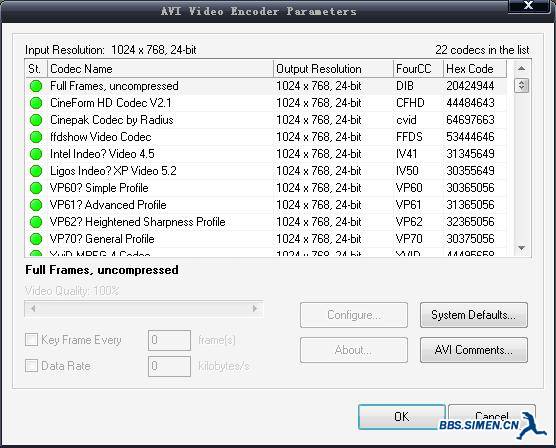Click status dot of Intel Indeo Video 4.5
The width and height of the screenshot is (556, 448).
[x=36, y=154]
